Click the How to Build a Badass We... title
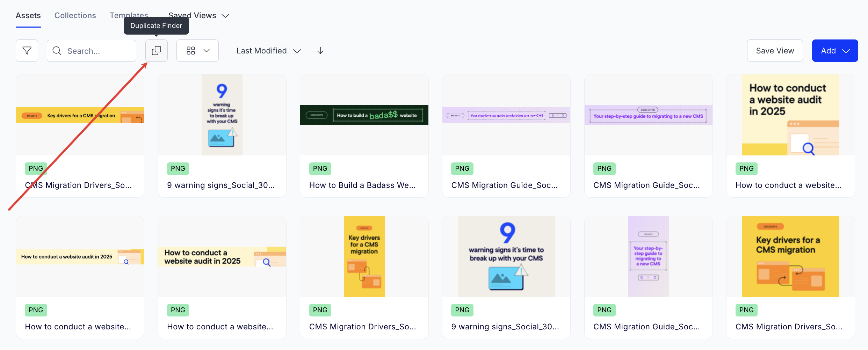Screen dimensions: 868x350 (362, 185)
